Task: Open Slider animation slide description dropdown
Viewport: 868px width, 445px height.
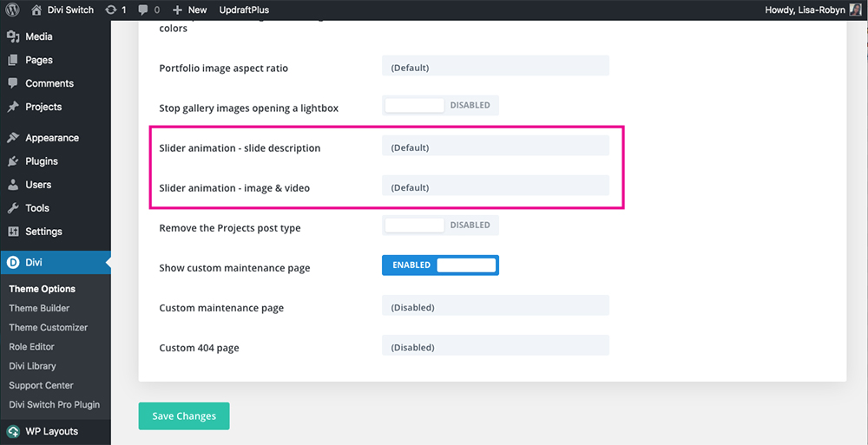Action: [x=496, y=145]
